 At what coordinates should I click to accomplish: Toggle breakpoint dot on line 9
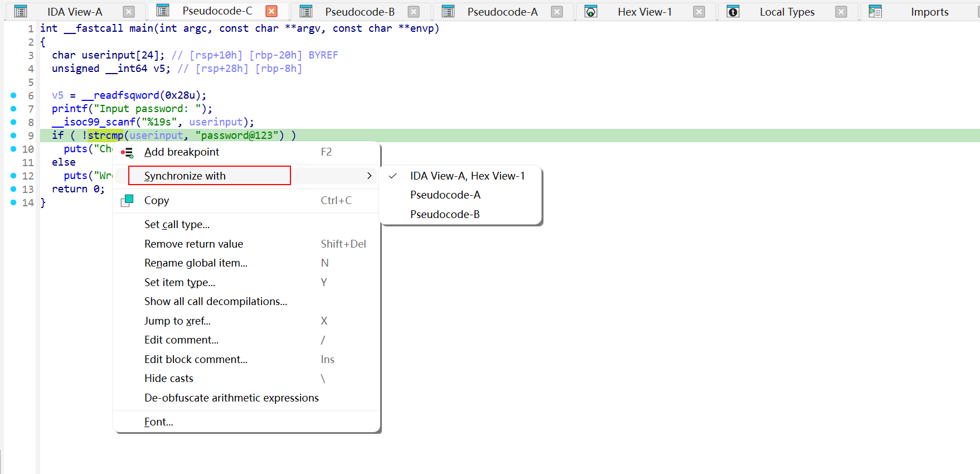(x=13, y=136)
